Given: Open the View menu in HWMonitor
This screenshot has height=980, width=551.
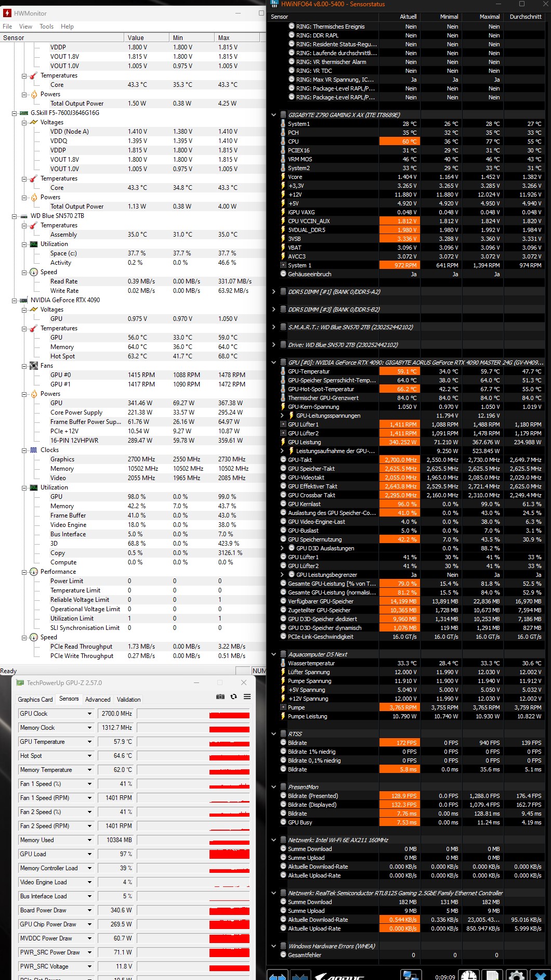Looking at the screenshot, I should click(25, 27).
